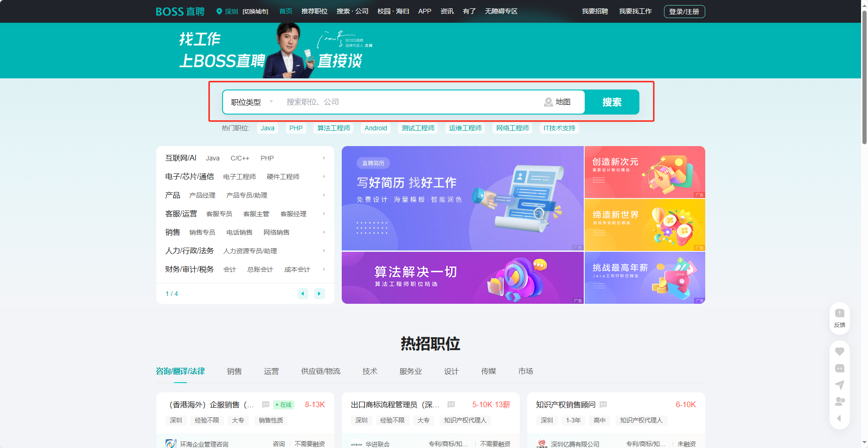Open the 挑战最高年薪 banner

pyautogui.click(x=645, y=278)
